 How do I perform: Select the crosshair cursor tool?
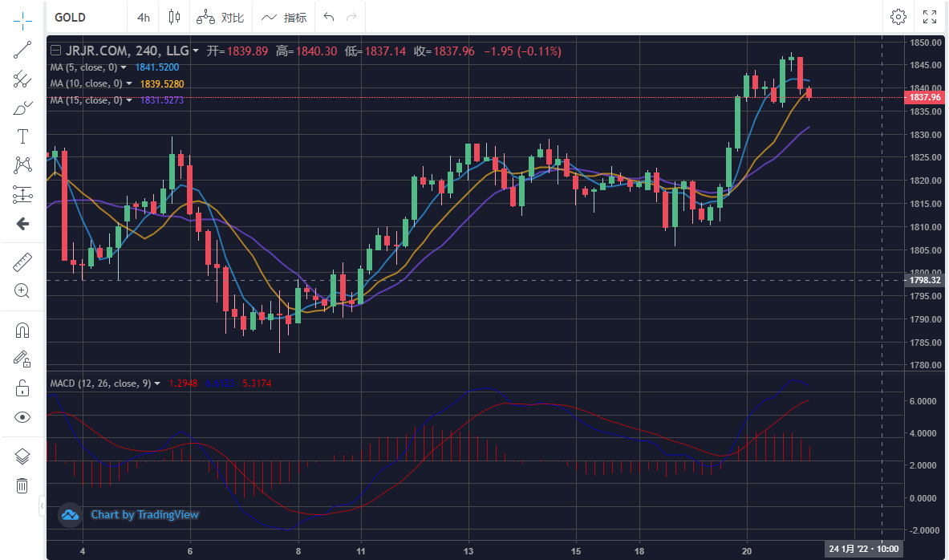(22, 18)
